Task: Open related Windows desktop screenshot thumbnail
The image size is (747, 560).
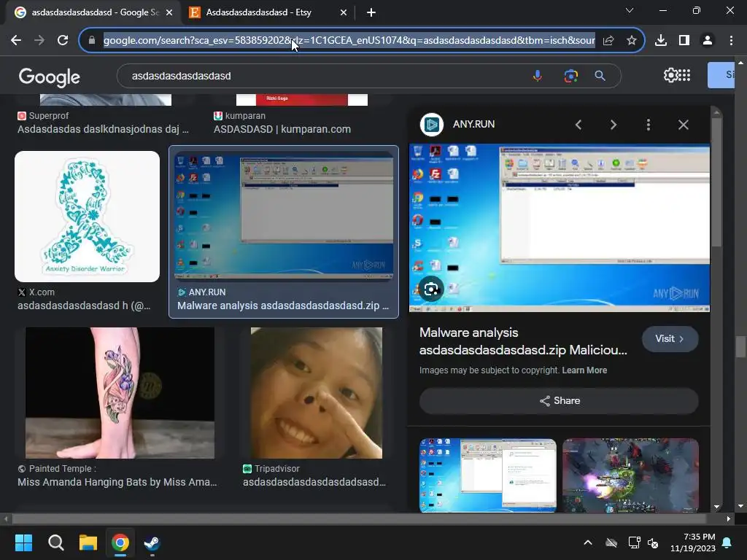Action: click(488, 475)
